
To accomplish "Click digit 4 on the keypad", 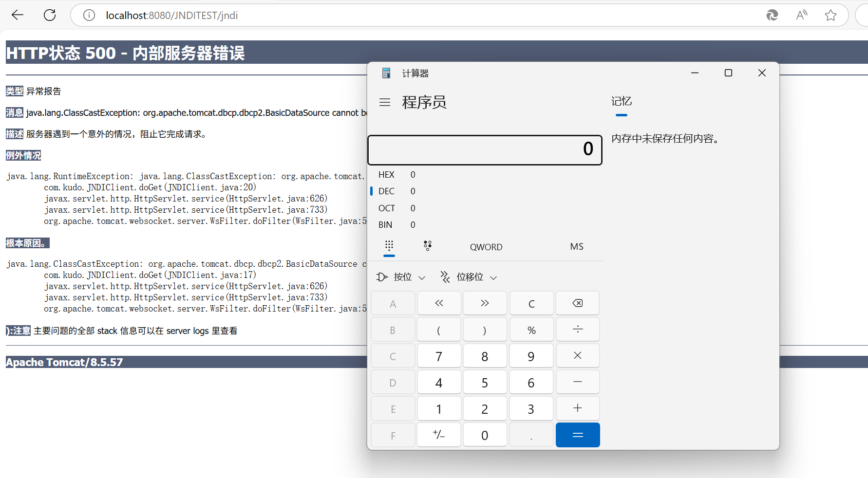I will click(439, 382).
